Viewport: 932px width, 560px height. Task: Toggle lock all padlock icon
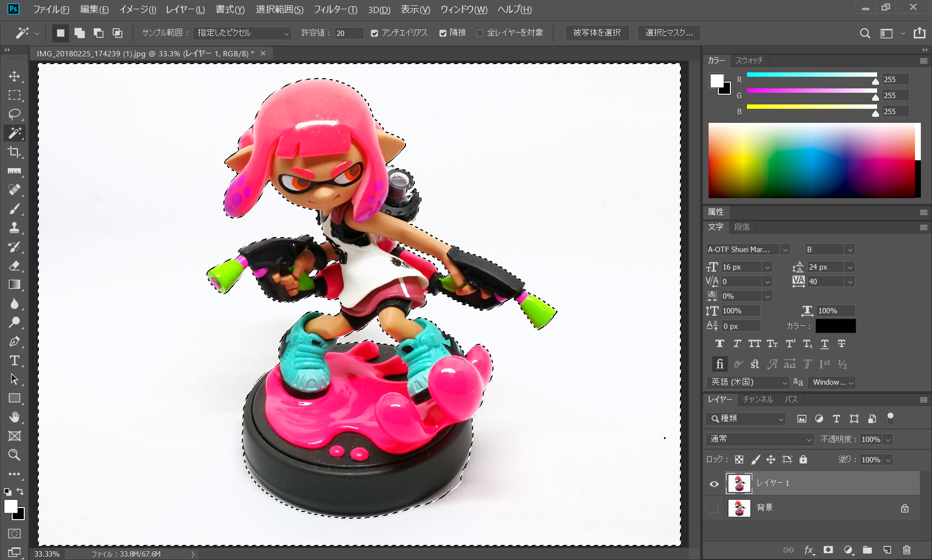click(x=803, y=459)
